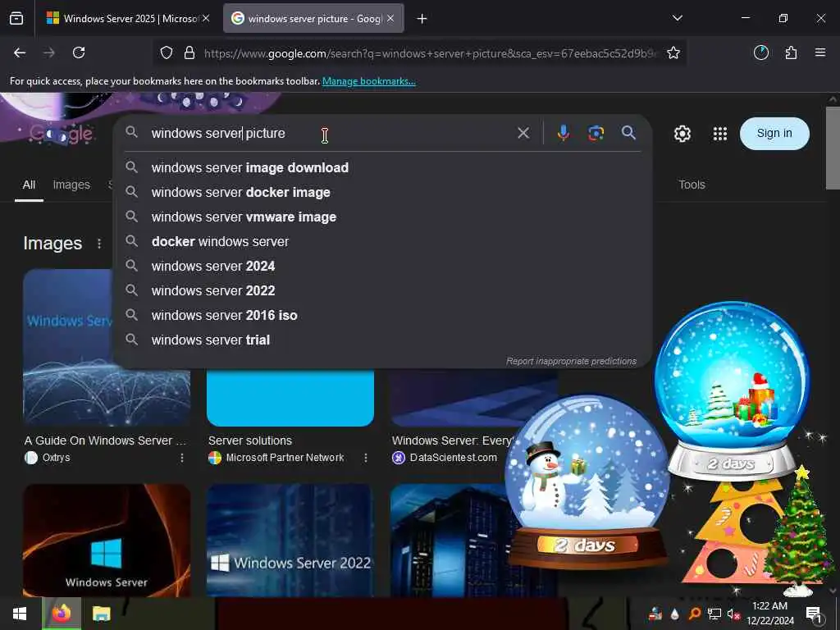Open site security padlock info
This screenshot has width=840, height=630.
pos(189,53)
